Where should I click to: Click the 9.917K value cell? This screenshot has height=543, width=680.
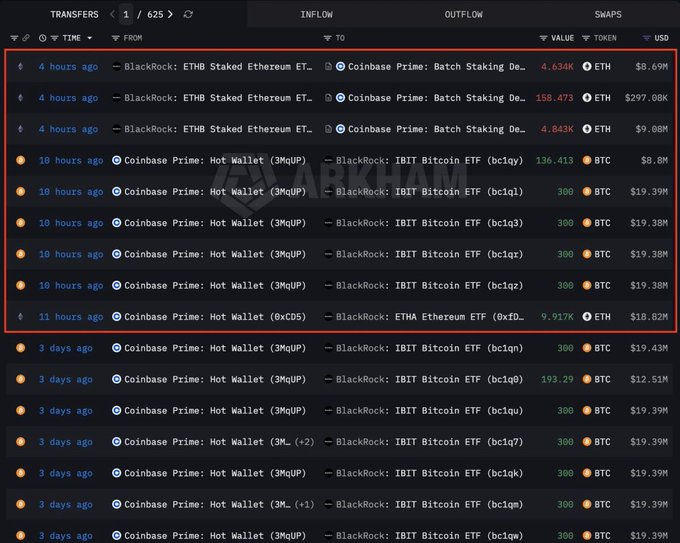coord(557,317)
